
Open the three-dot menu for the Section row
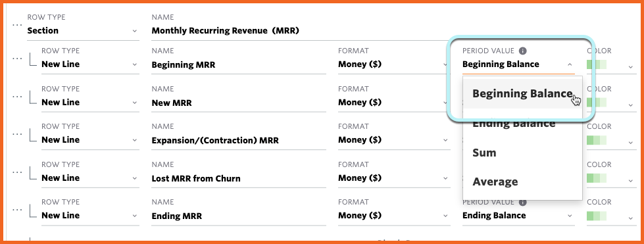(x=17, y=25)
